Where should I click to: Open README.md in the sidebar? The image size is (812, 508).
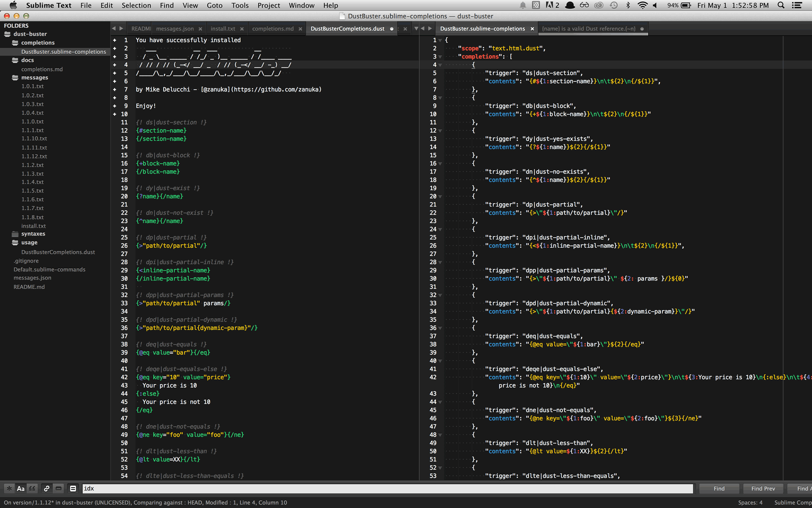tap(29, 287)
